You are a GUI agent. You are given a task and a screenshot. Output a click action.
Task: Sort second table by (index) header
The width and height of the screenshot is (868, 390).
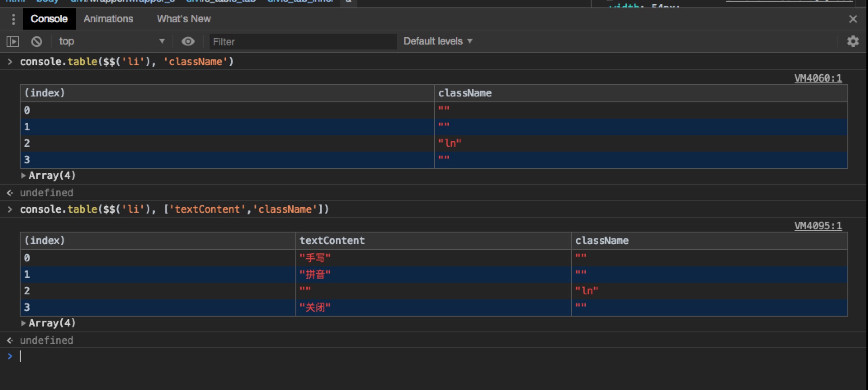158,241
